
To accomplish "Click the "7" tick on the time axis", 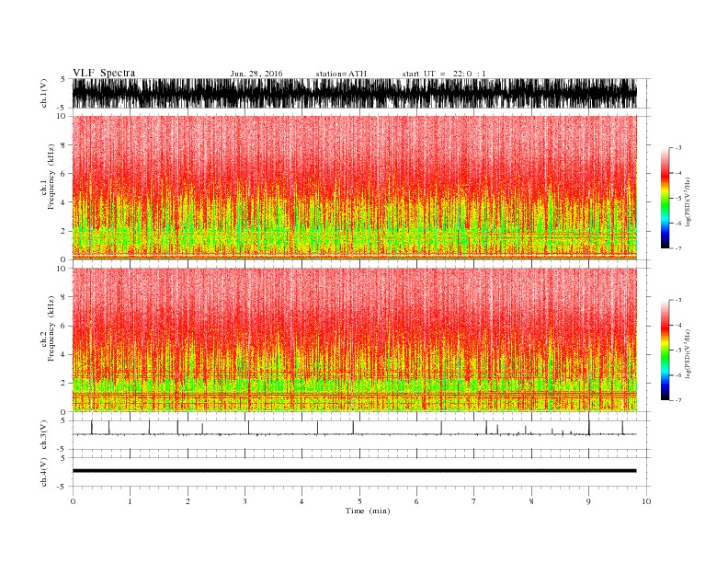I will (473, 501).
